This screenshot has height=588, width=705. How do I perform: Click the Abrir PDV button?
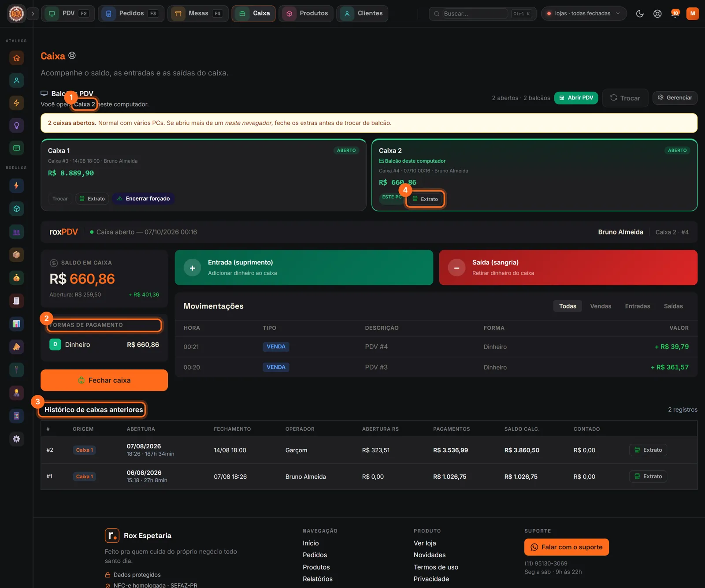point(576,98)
